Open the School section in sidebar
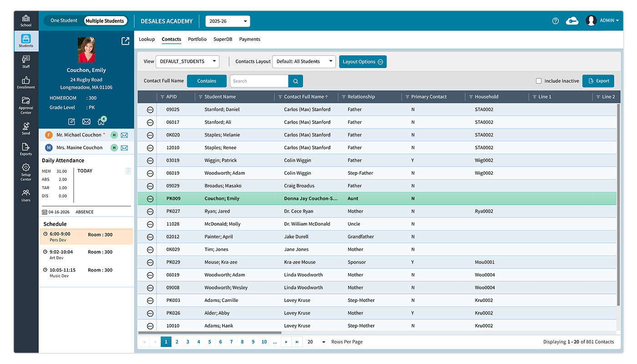The height and width of the screenshot is (364, 637). point(26,20)
